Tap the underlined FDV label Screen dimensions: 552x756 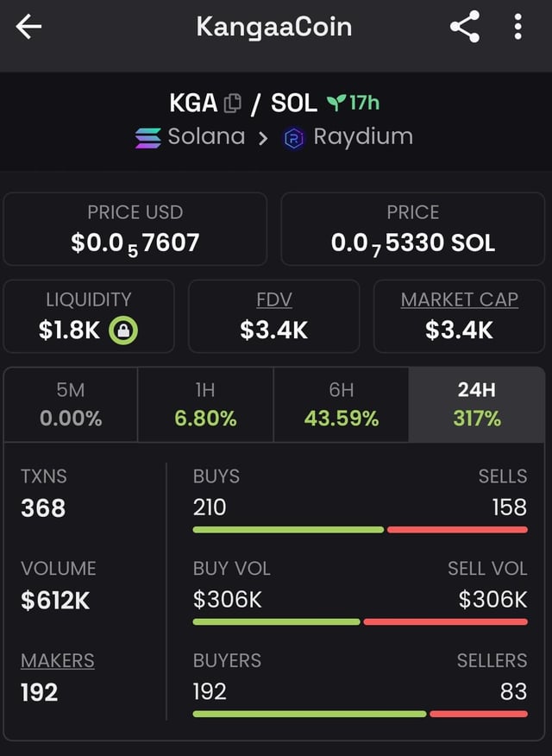(274, 299)
